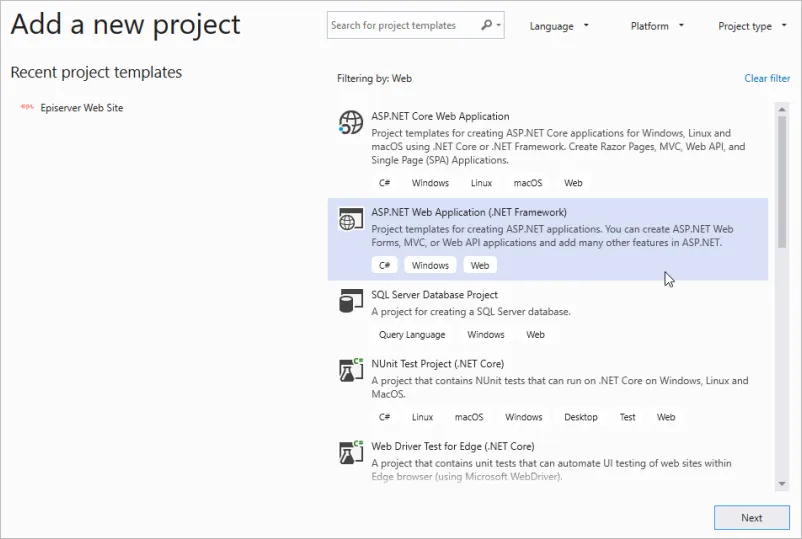Click the Web tag under SQL Server Database Project

[536, 334]
